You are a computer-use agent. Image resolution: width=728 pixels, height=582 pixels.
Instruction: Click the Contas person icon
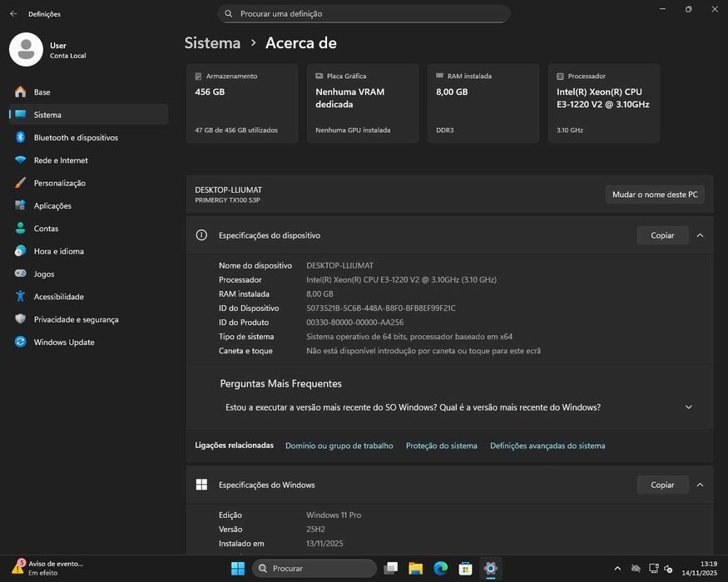click(21, 229)
